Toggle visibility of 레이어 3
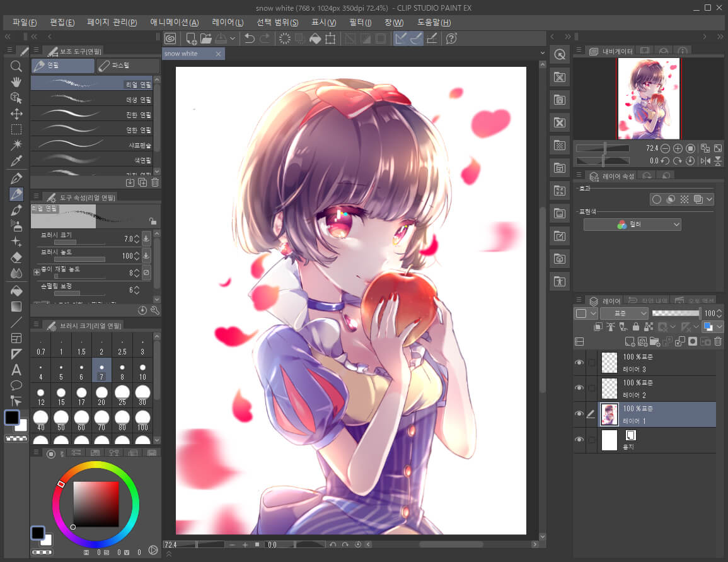 pos(579,363)
